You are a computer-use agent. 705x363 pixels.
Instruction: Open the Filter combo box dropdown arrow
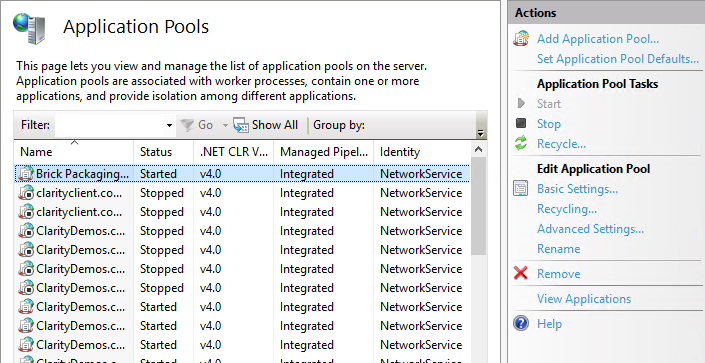tap(170, 125)
